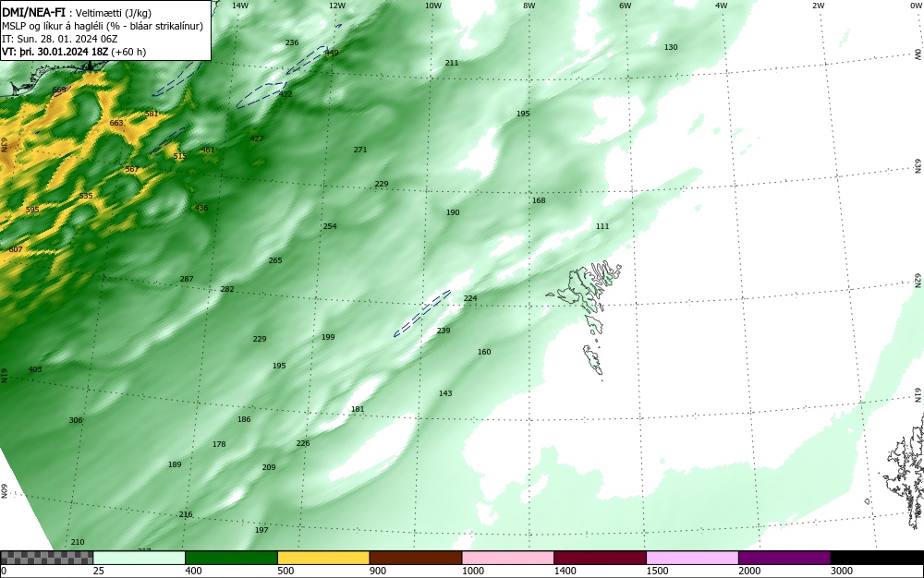Click the map value '211'

[x=452, y=63]
